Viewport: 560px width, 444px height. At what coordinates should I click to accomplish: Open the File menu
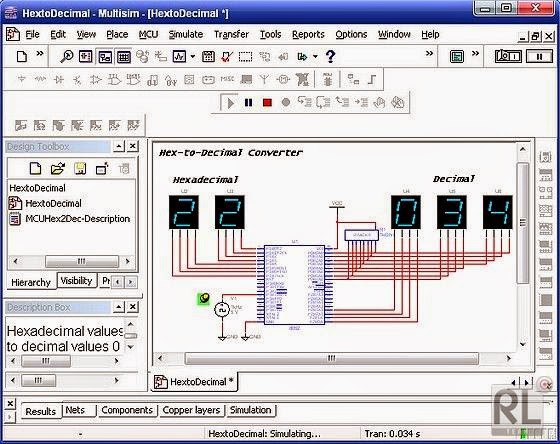32,34
